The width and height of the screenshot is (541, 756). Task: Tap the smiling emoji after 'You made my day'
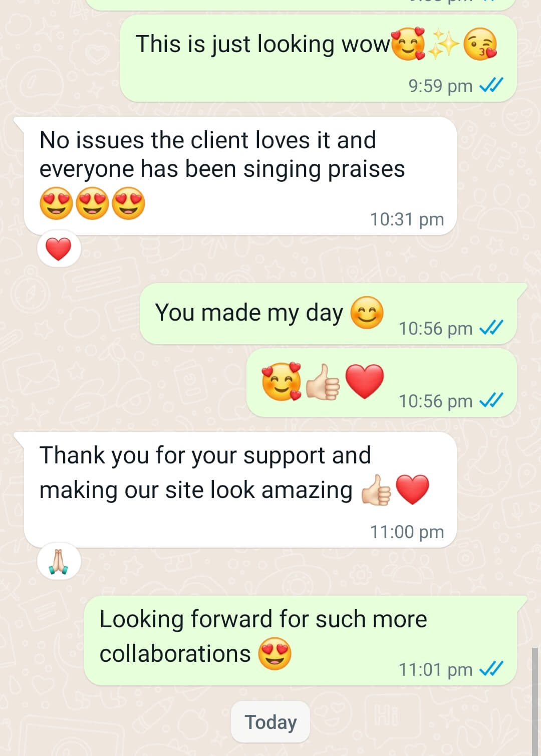point(367,313)
